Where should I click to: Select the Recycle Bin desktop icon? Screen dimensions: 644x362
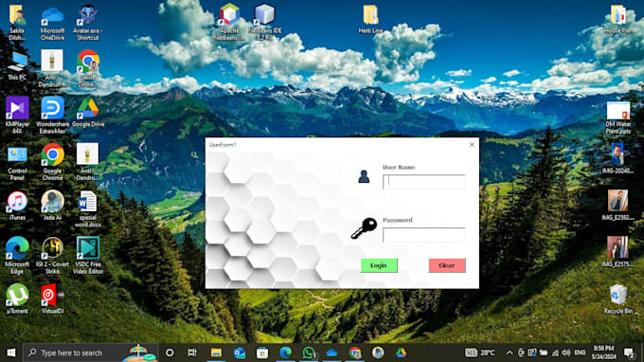618,299
